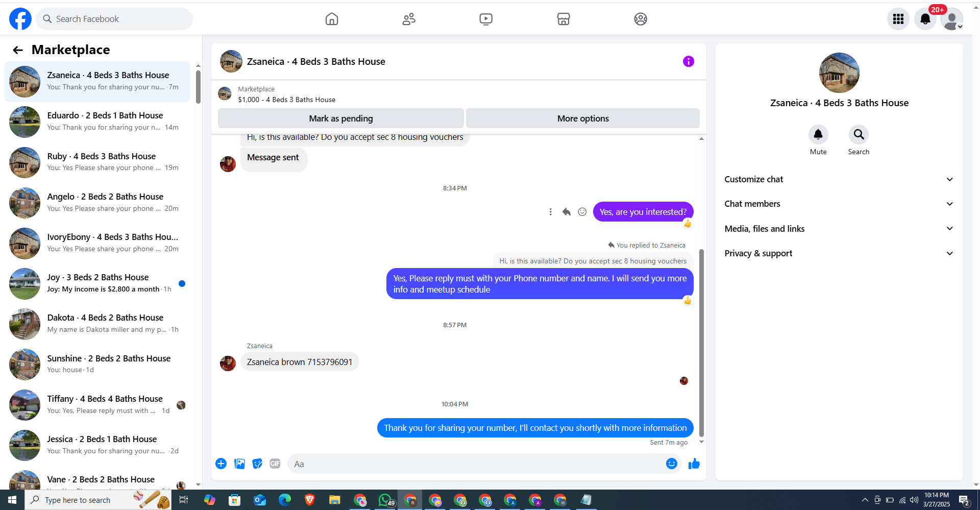Click the conversation list scrollbar

point(198,87)
